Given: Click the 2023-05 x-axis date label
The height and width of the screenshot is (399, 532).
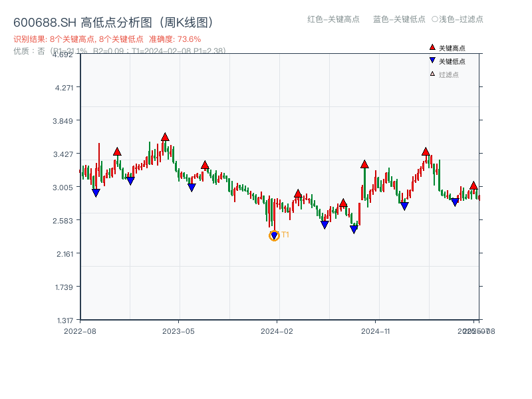Looking at the screenshot, I should click(178, 331).
